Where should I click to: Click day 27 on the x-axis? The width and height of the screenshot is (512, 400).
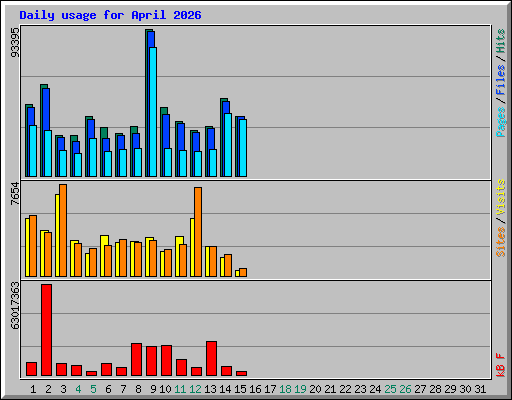(420, 389)
